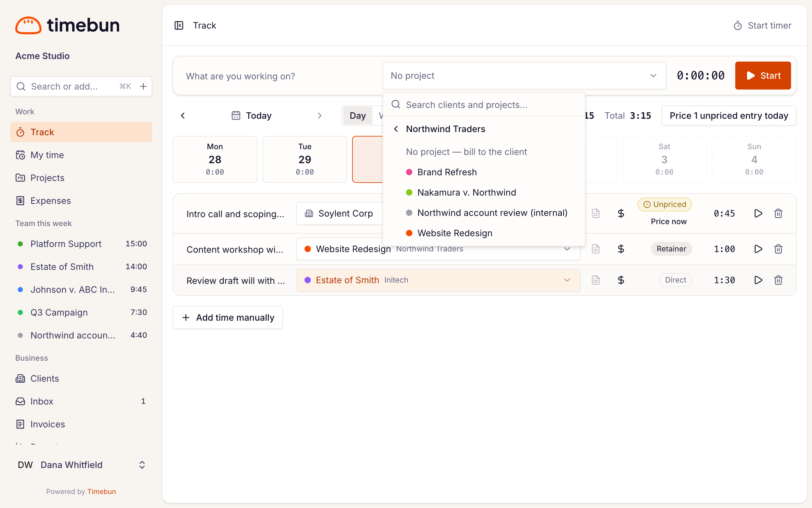Image resolution: width=812 pixels, height=508 pixels.
Task: Select Nakamura v. Northwind project
Action: pyautogui.click(x=484, y=192)
